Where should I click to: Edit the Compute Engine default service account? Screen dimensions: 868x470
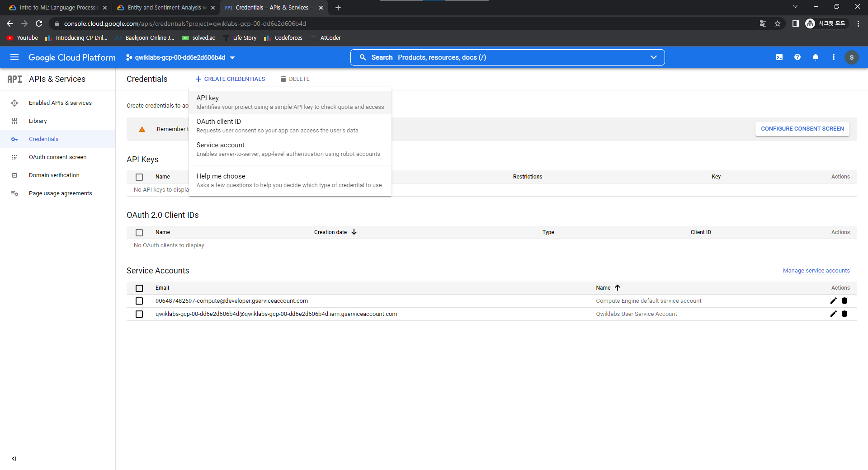pos(834,301)
